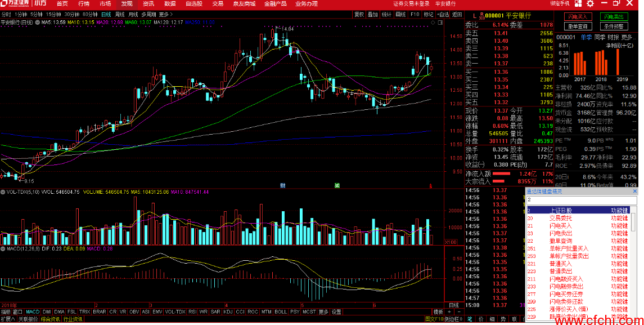Open the 自选股 menu
This screenshot has width=644, height=325.
click(x=194, y=4)
